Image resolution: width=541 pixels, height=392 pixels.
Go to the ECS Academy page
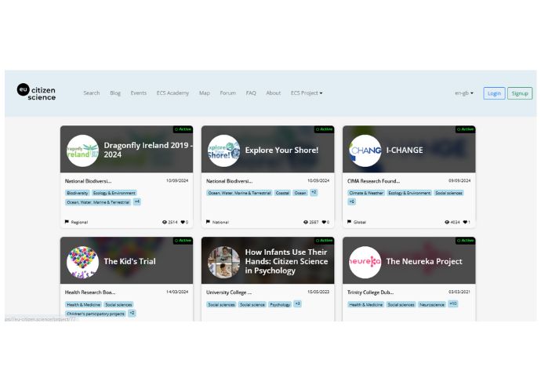click(172, 93)
